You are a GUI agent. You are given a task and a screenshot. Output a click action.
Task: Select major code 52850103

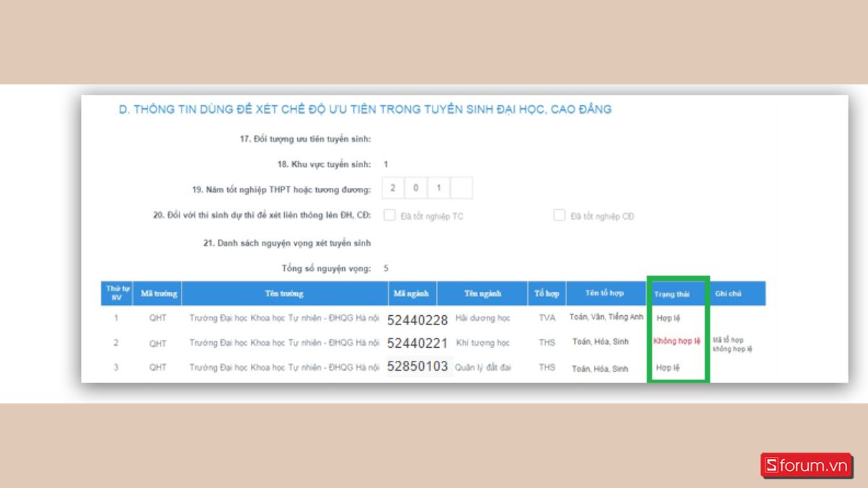coord(417,367)
